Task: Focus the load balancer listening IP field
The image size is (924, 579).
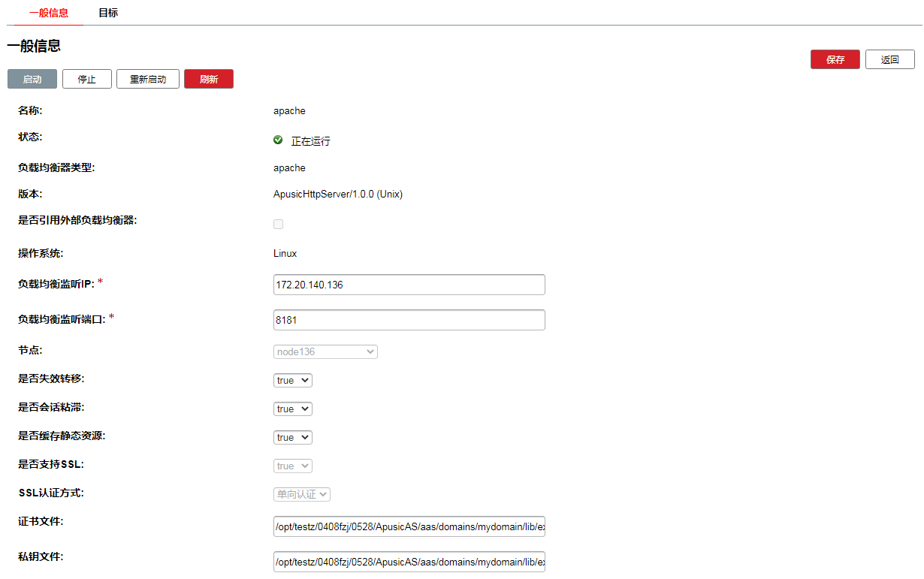Action: pyautogui.click(x=409, y=285)
